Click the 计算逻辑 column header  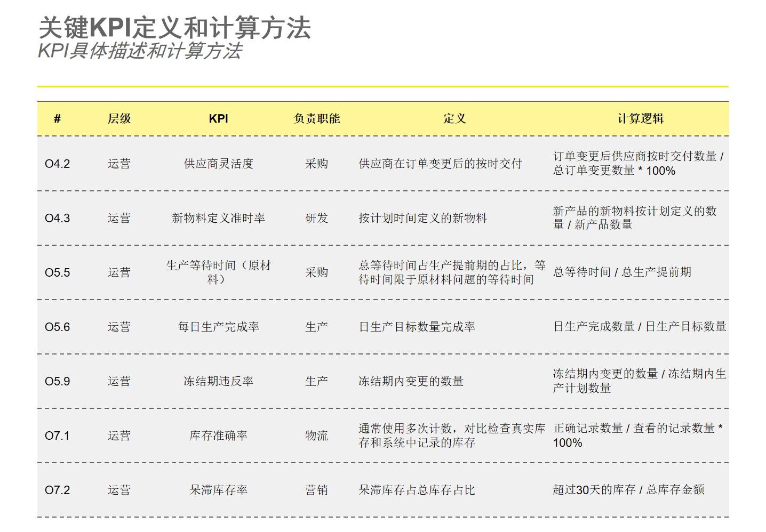641,118
